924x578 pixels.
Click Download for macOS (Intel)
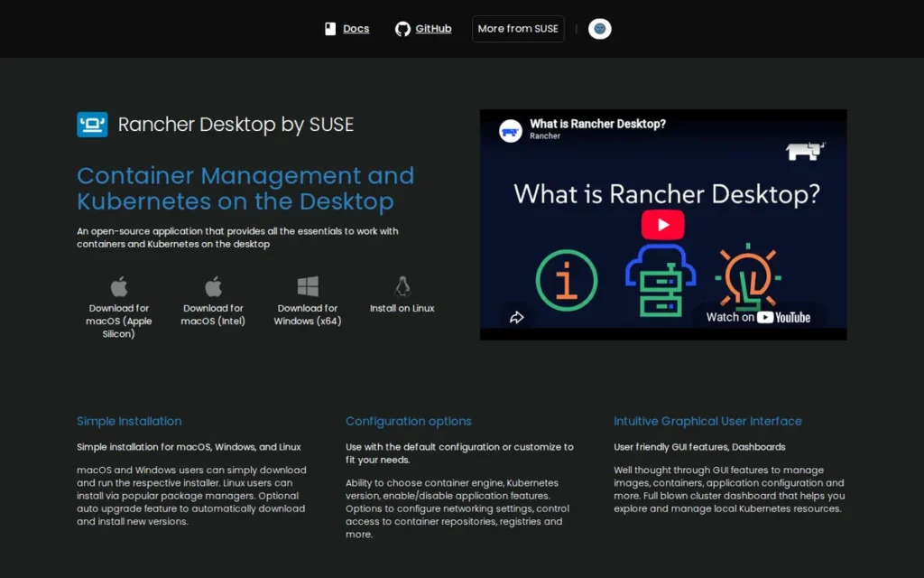pos(213,314)
